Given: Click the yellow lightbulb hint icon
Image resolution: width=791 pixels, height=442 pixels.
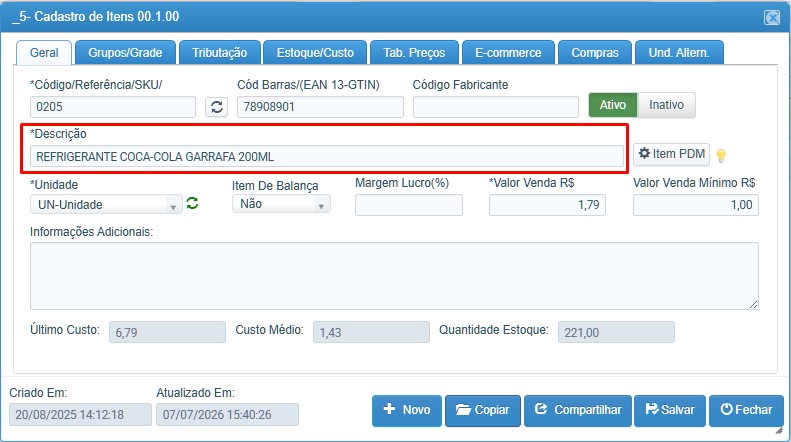Looking at the screenshot, I should click(x=721, y=156).
